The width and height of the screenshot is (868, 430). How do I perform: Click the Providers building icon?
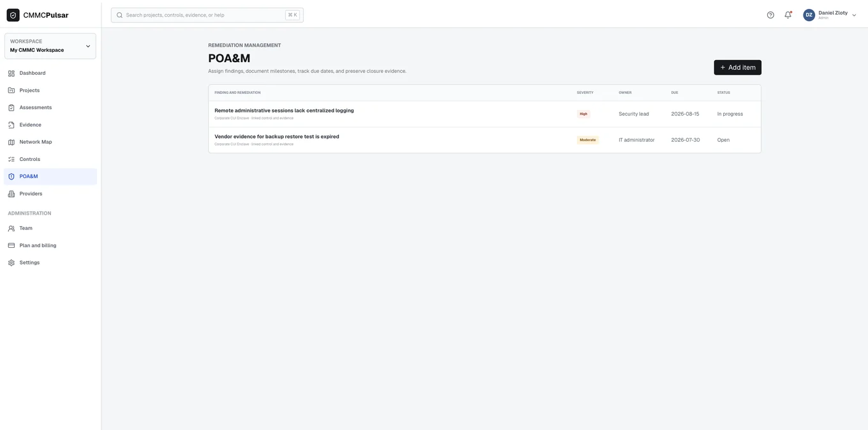point(11,194)
